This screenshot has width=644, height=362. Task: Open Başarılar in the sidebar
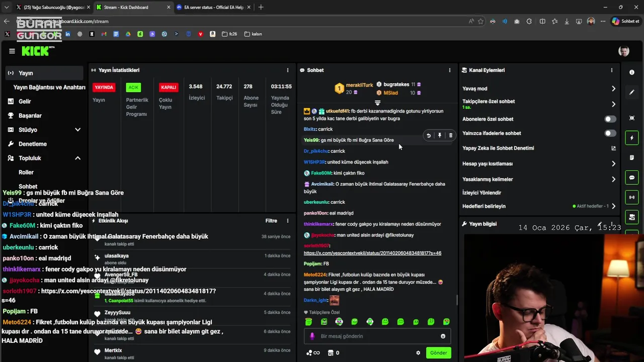30,116
